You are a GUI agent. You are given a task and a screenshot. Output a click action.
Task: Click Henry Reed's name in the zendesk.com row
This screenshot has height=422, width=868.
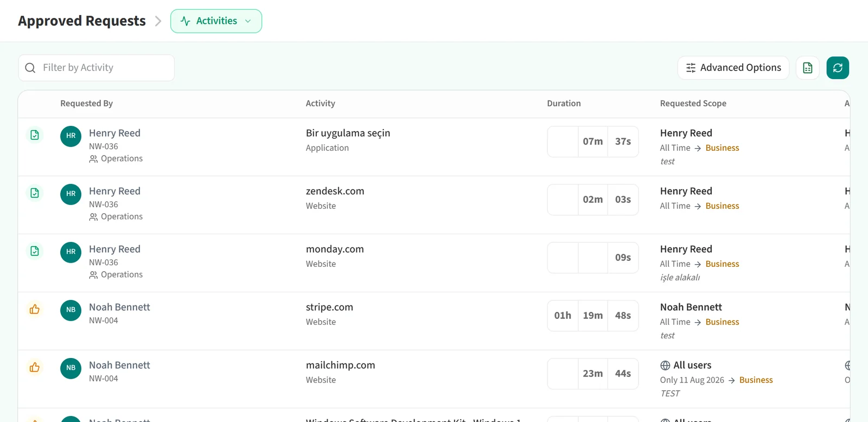[x=114, y=191]
